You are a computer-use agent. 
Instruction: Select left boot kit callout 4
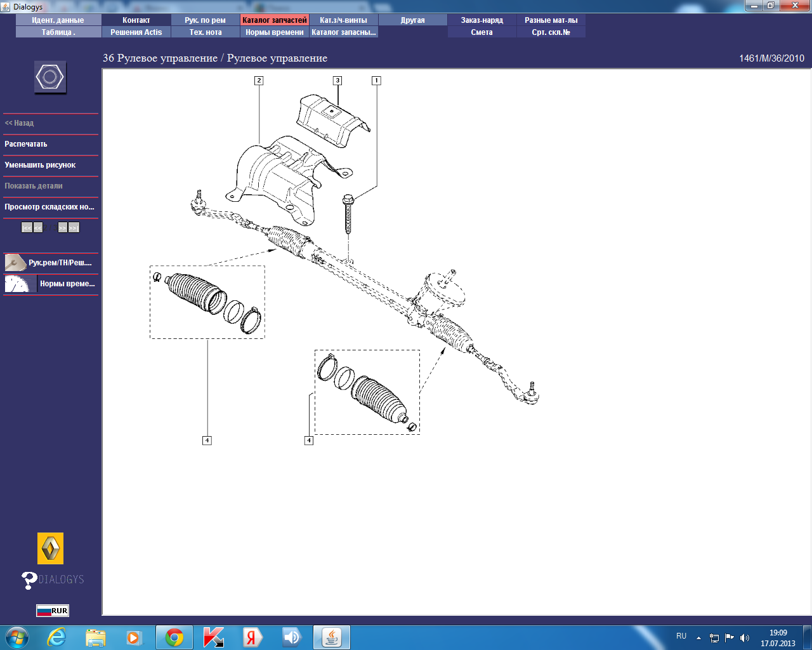click(207, 441)
